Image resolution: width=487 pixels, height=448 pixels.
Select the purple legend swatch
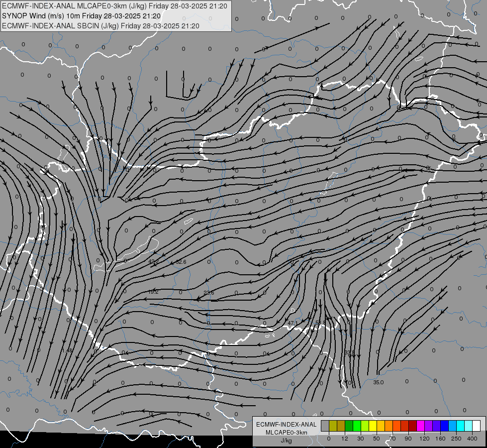point(428,426)
